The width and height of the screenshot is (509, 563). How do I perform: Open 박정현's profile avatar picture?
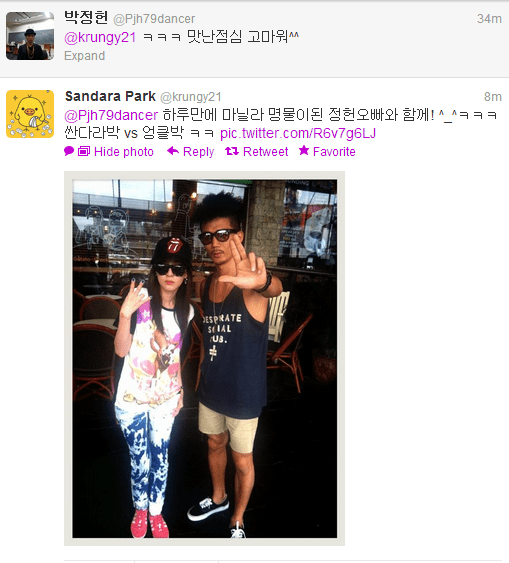tap(30, 36)
